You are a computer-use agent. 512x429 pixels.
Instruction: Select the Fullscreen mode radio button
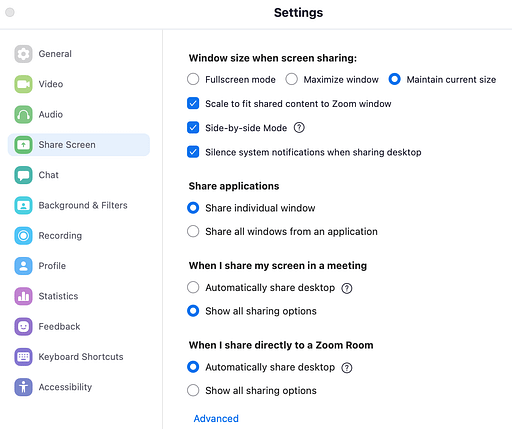coord(193,79)
